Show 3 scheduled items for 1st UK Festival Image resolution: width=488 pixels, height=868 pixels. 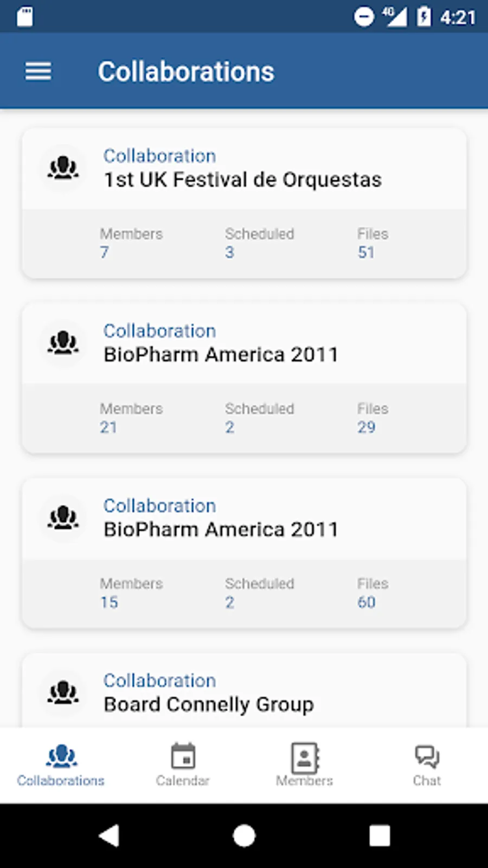230,252
